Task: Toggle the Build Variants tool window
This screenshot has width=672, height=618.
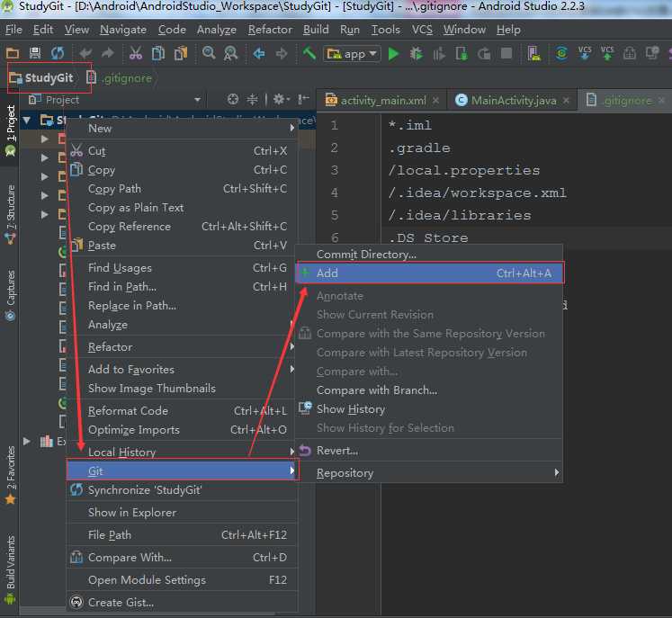Action: [10, 569]
